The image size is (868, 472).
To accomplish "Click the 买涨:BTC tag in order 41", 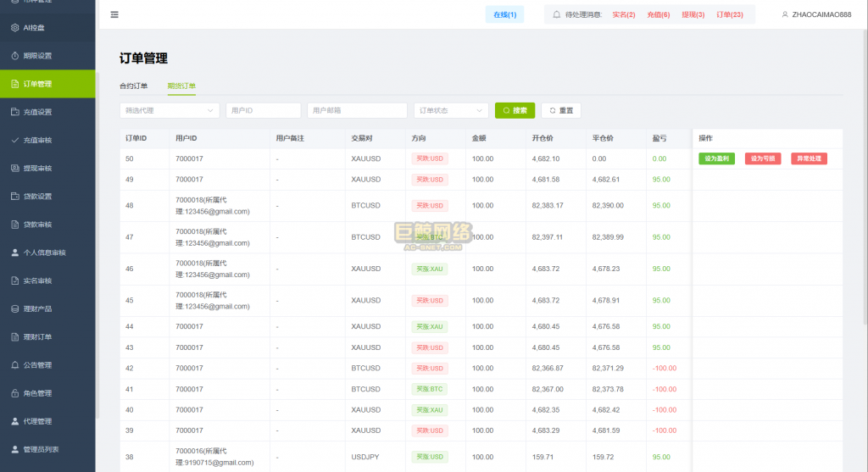I will click(x=430, y=390).
